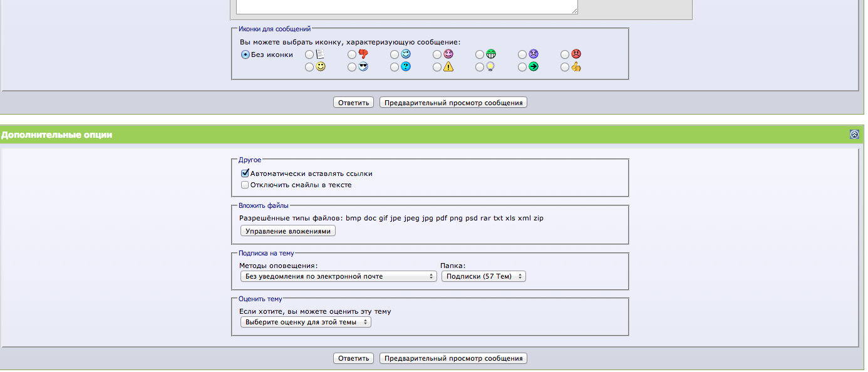Expand the 'Выберите оценку для этой темы' dropdown
Viewport: 868px width, 372px height.
tap(306, 322)
